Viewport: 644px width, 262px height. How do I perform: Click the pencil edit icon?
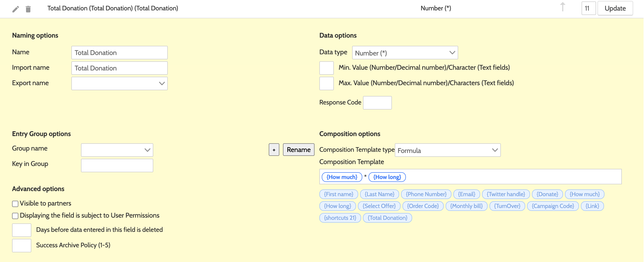[x=15, y=9]
